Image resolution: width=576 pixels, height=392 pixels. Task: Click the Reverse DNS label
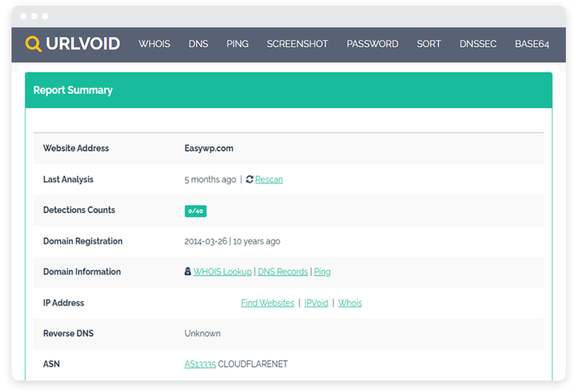click(68, 333)
